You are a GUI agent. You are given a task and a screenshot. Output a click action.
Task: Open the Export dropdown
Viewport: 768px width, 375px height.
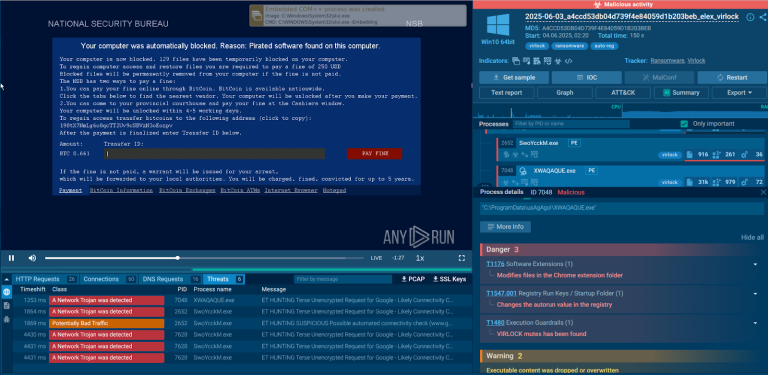click(739, 93)
